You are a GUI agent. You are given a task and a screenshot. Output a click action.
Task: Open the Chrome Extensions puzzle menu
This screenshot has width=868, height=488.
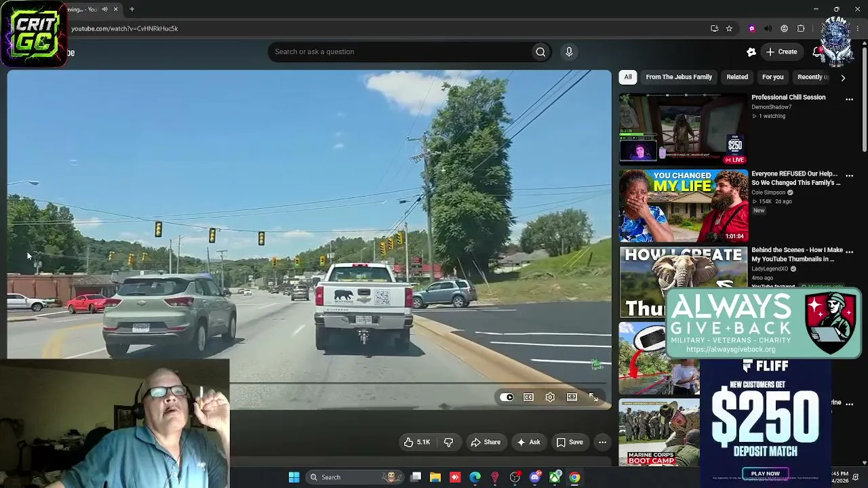[x=801, y=28]
